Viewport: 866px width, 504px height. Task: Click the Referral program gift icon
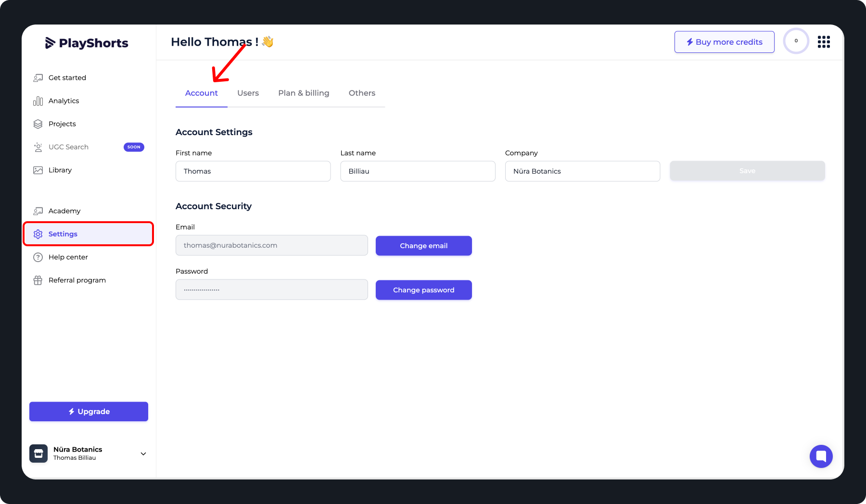click(x=38, y=280)
